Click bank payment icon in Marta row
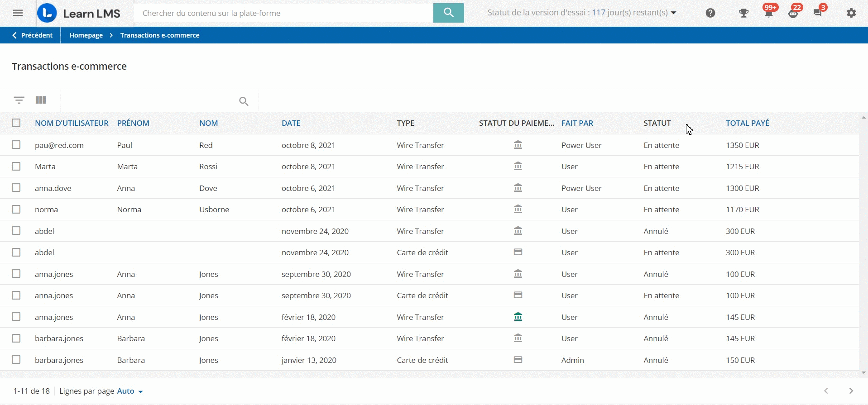The height and width of the screenshot is (405, 868). 518,166
